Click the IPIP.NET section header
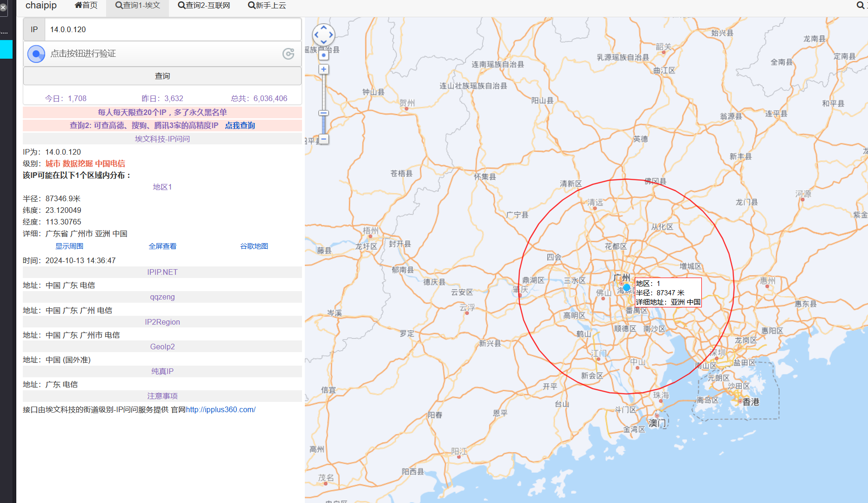The height and width of the screenshot is (503, 868). [162, 272]
